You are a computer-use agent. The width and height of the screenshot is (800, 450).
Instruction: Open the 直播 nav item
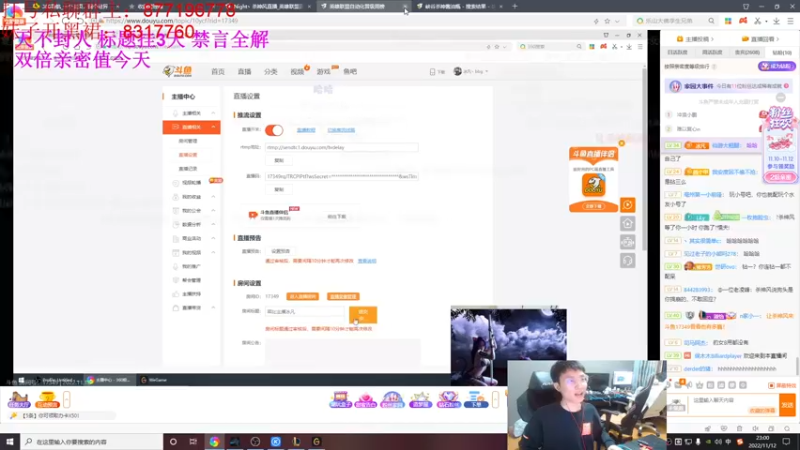pyautogui.click(x=244, y=71)
